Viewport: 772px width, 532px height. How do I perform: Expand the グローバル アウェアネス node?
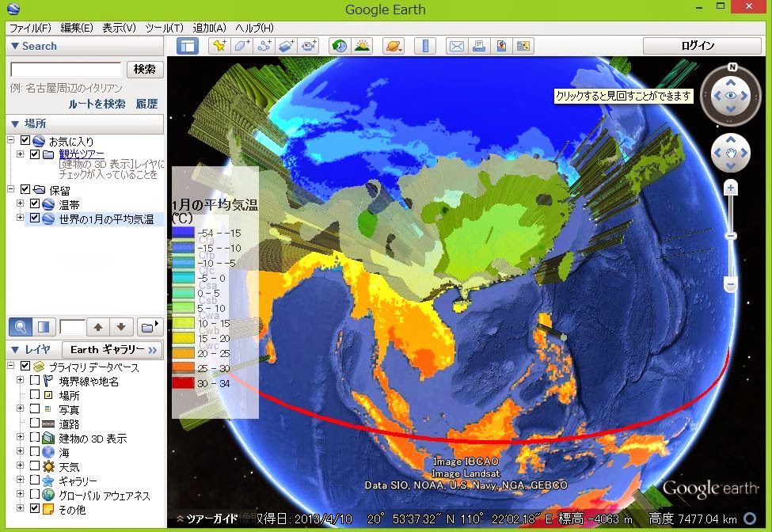(x=20, y=494)
